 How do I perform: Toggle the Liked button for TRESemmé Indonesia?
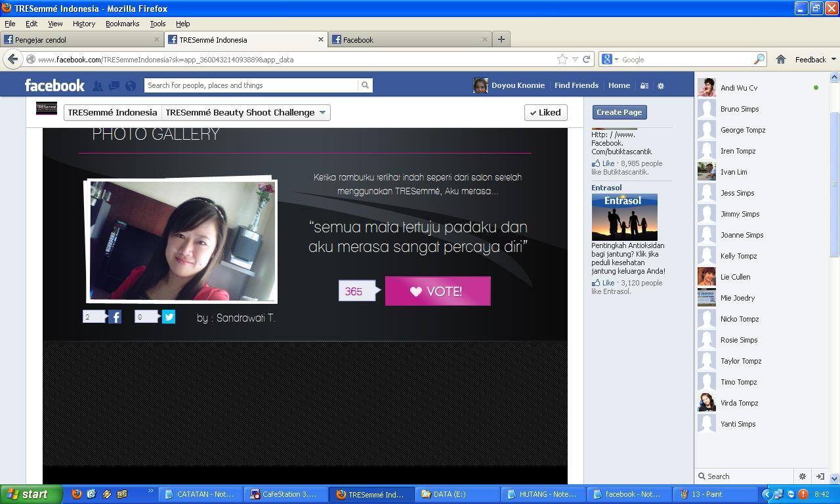click(x=546, y=112)
